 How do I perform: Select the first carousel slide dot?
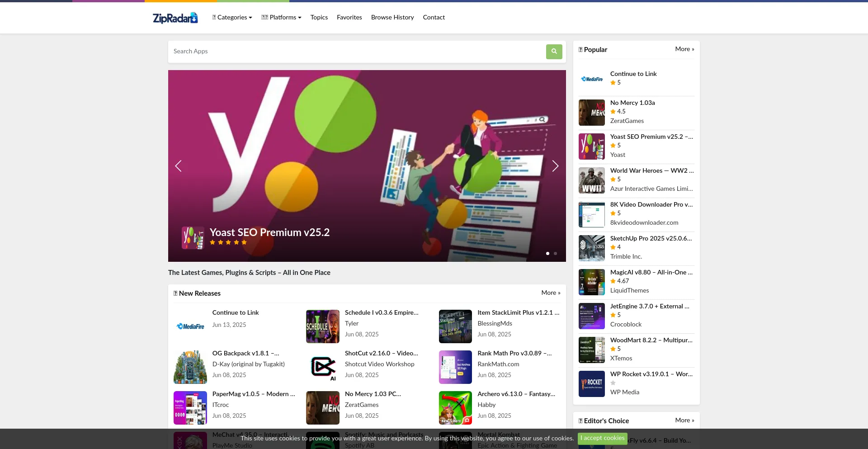pyautogui.click(x=547, y=253)
